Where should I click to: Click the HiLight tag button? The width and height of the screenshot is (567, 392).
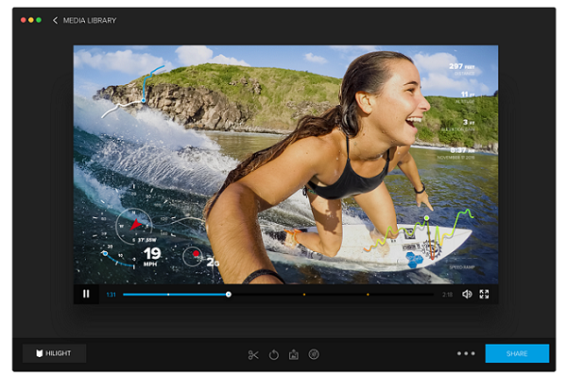(x=54, y=353)
